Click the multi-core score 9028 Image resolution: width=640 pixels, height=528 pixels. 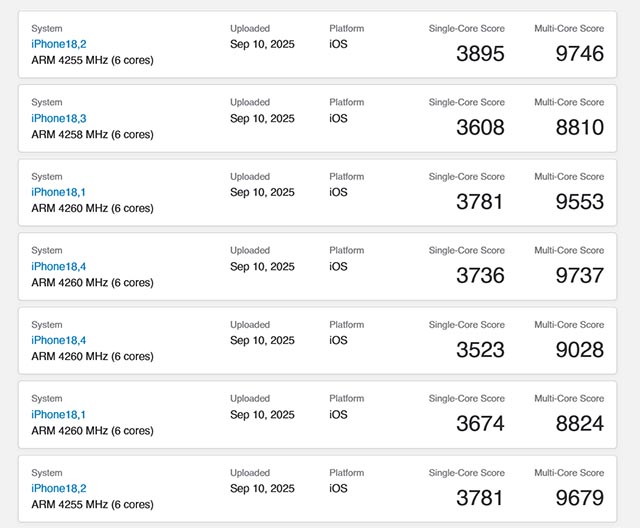pyautogui.click(x=580, y=350)
